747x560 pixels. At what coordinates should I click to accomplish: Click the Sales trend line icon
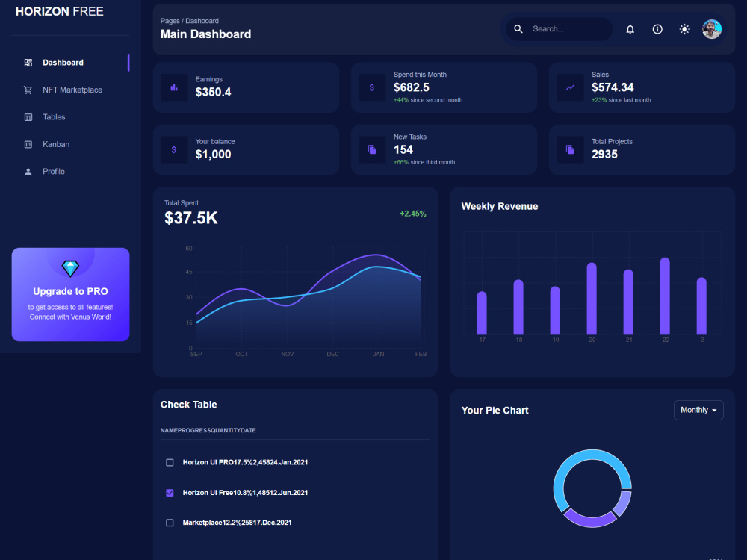coord(570,87)
